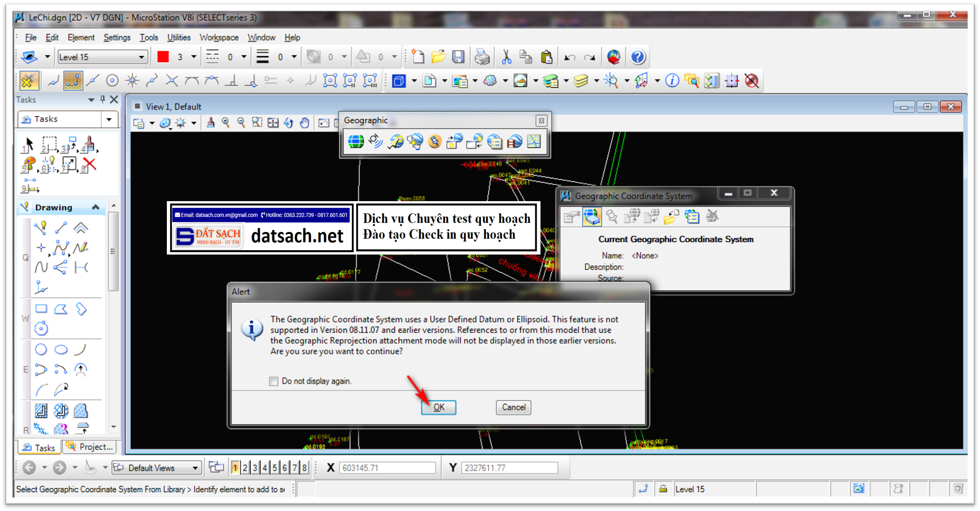Click the Print icon in main toolbar
This screenshot has width=980, height=511.
[x=481, y=57]
